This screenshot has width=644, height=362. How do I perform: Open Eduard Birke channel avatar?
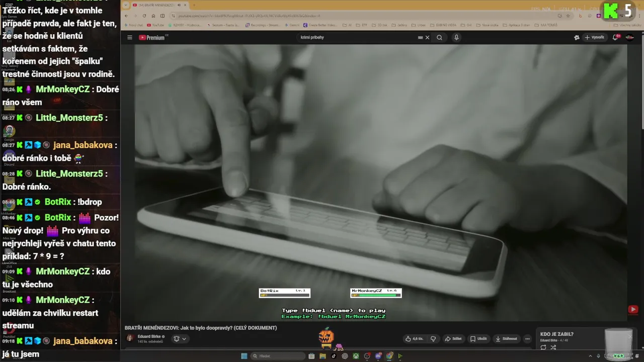tap(130, 338)
